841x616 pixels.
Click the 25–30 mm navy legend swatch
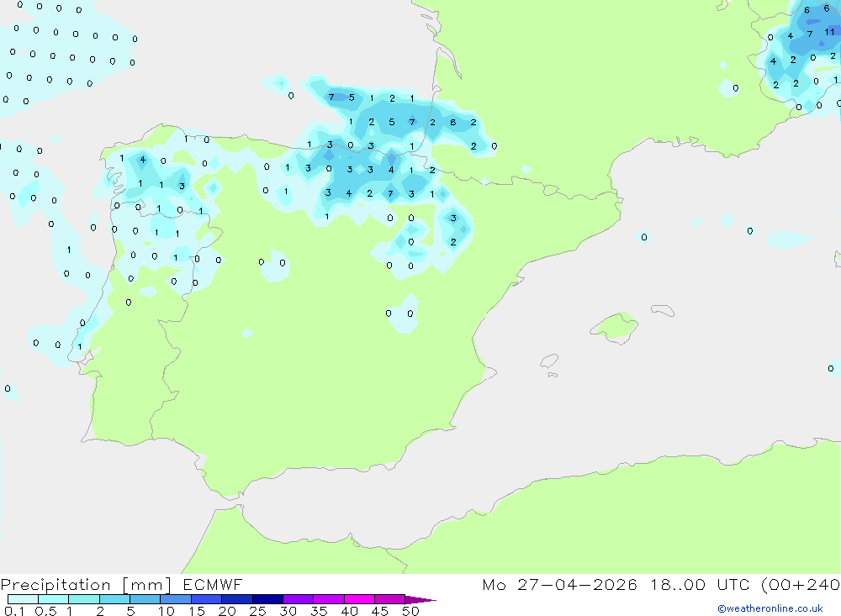pos(267,599)
